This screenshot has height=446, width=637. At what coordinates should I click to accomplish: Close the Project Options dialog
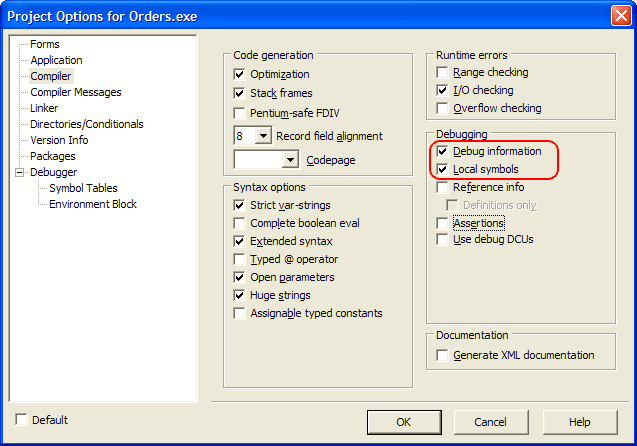(620, 13)
